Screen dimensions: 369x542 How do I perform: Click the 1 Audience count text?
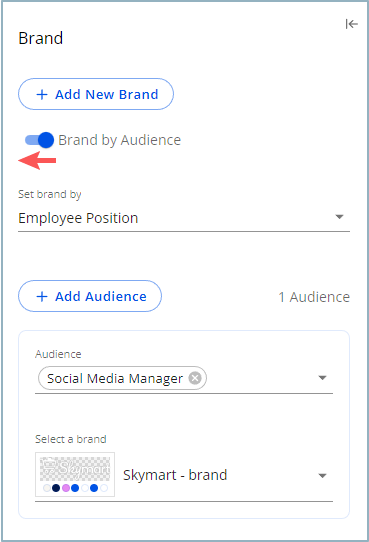point(314,297)
